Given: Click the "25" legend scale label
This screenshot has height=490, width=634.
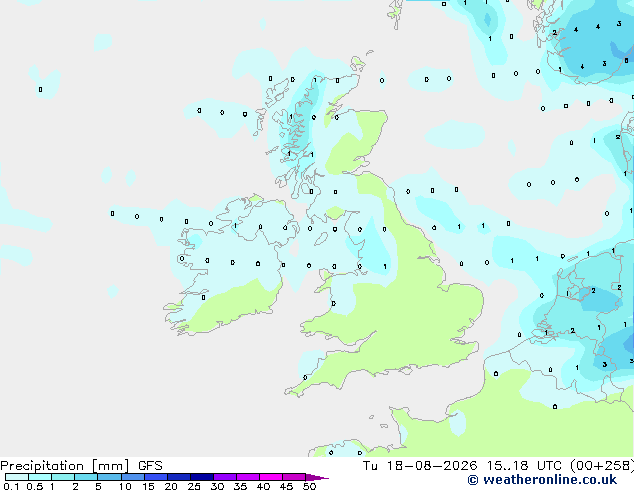Looking at the screenshot, I should click(194, 486).
